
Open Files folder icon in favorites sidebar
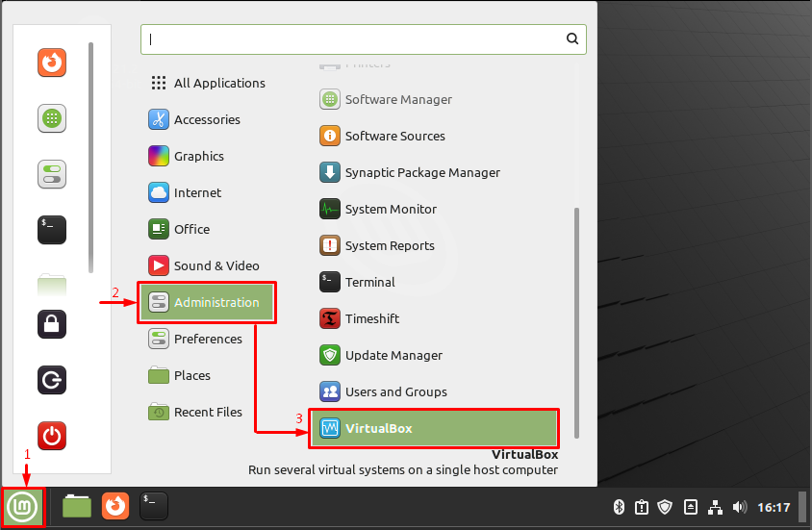coord(52,285)
